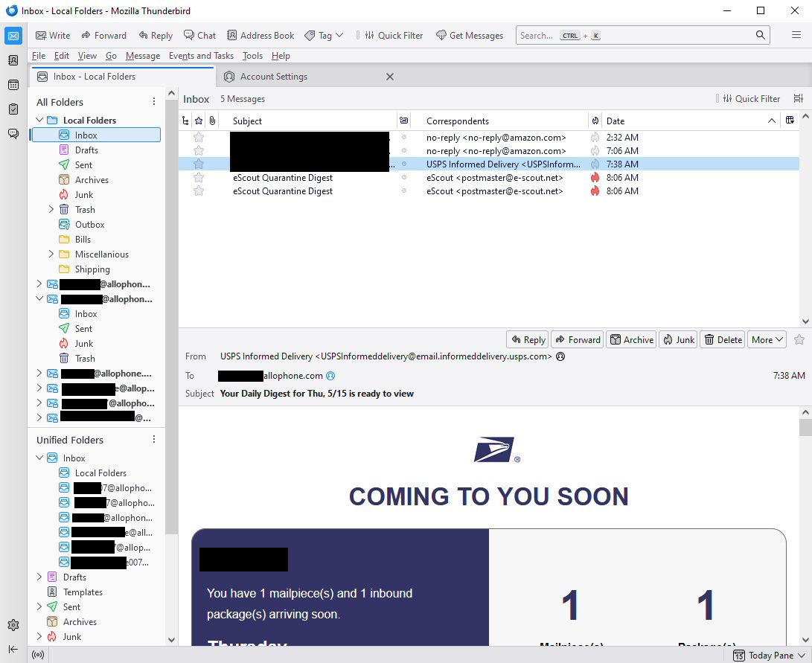Click the address book icon next to recipient address

pos(330,376)
